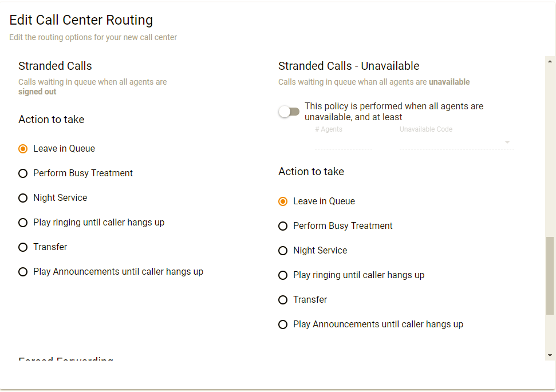
Task: Select Leave in Queue under Stranded Calls - Unavailable
Action: click(283, 201)
